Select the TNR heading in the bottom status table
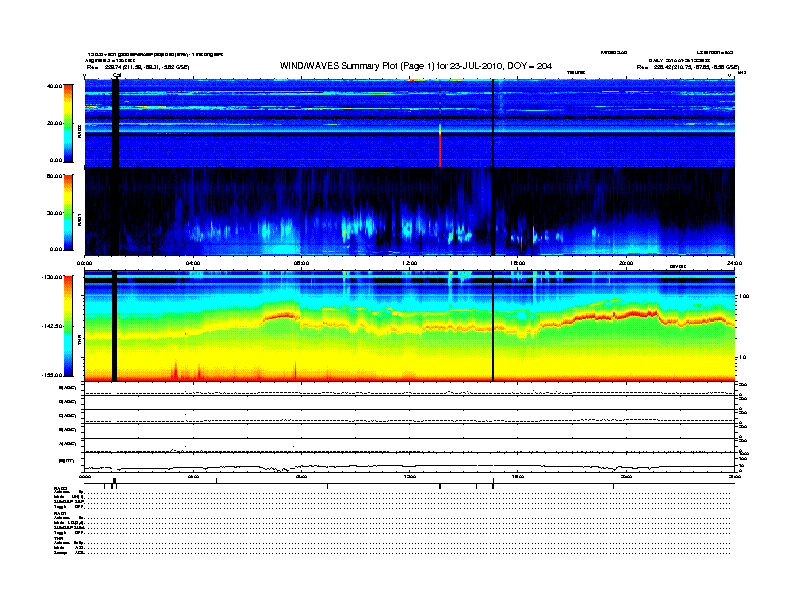Image resolution: width=792 pixels, height=612 pixels. click(x=59, y=540)
